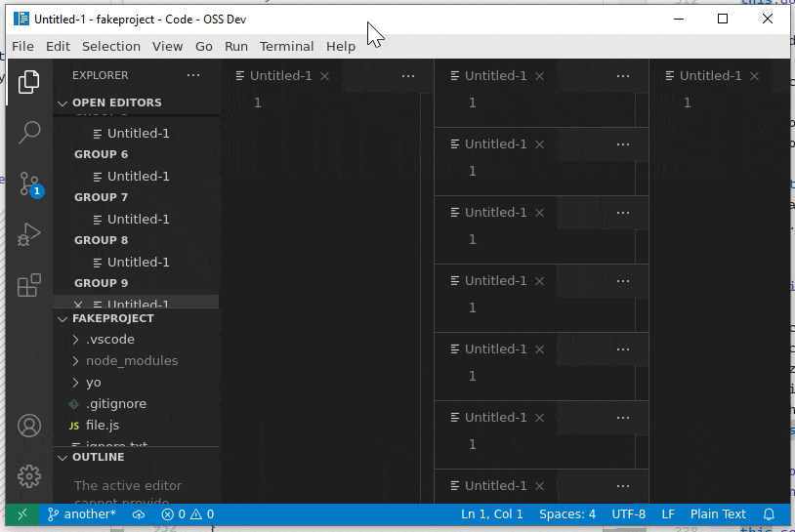Open Source Control view with badge
This screenshot has width=795, height=532.
click(x=29, y=184)
